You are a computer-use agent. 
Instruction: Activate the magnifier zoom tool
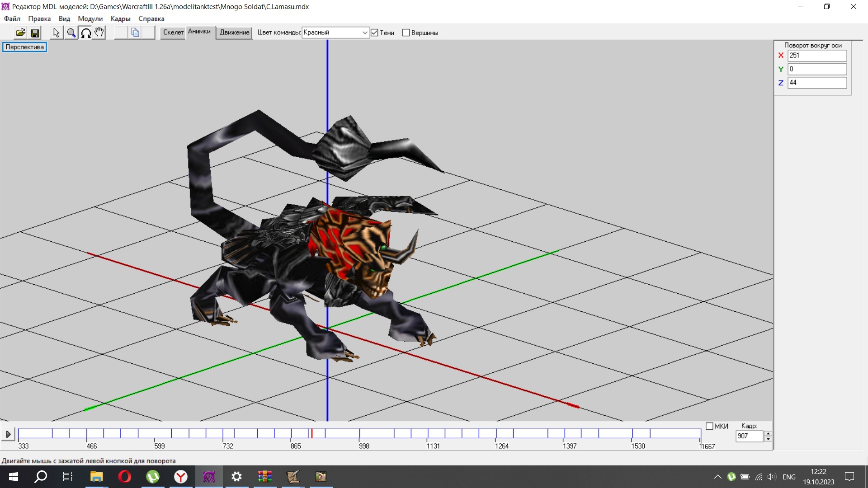coord(71,33)
